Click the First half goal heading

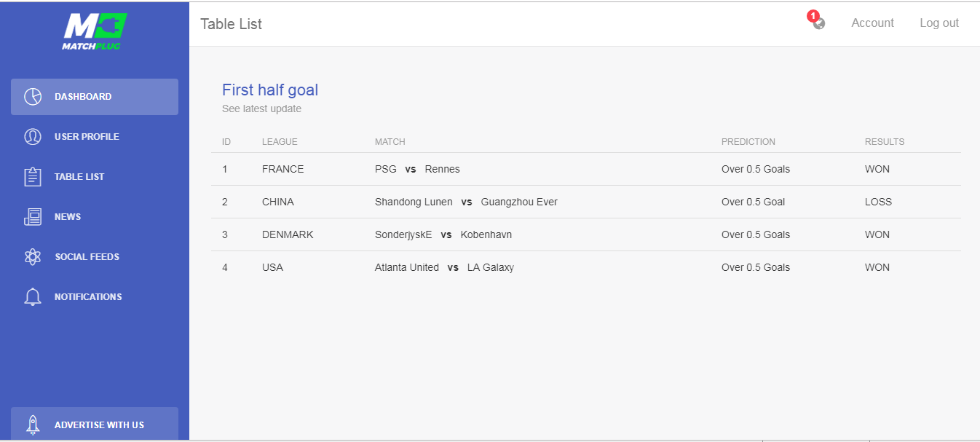coord(270,90)
